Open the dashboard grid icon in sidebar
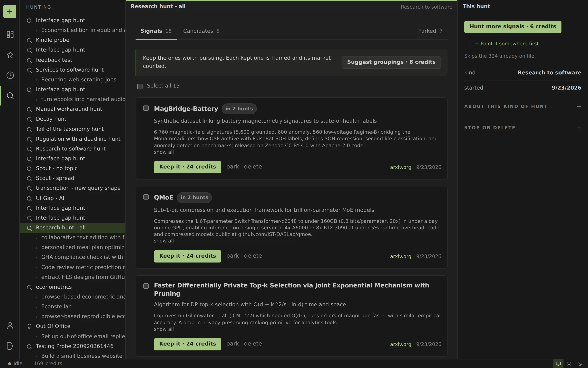Image resolution: width=588 pixels, height=368 pixels. click(x=10, y=34)
